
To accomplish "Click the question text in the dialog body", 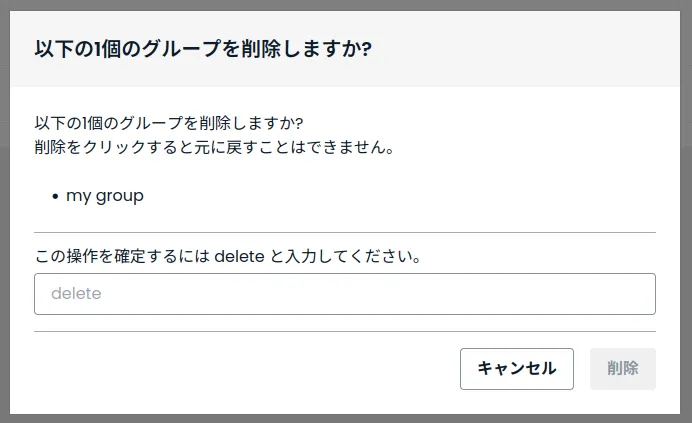I will tap(169, 124).
